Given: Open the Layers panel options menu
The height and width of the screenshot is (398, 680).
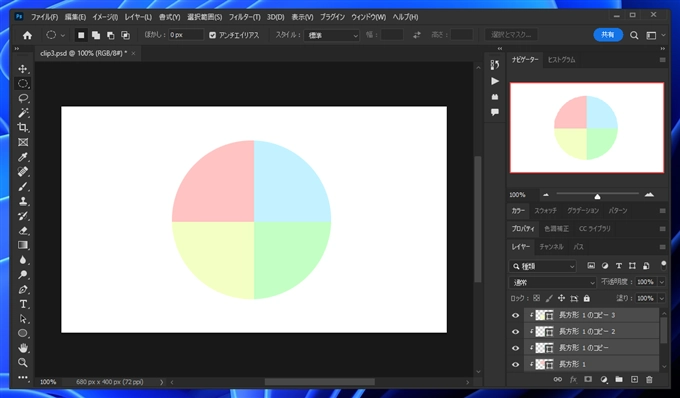Looking at the screenshot, I should [x=662, y=247].
